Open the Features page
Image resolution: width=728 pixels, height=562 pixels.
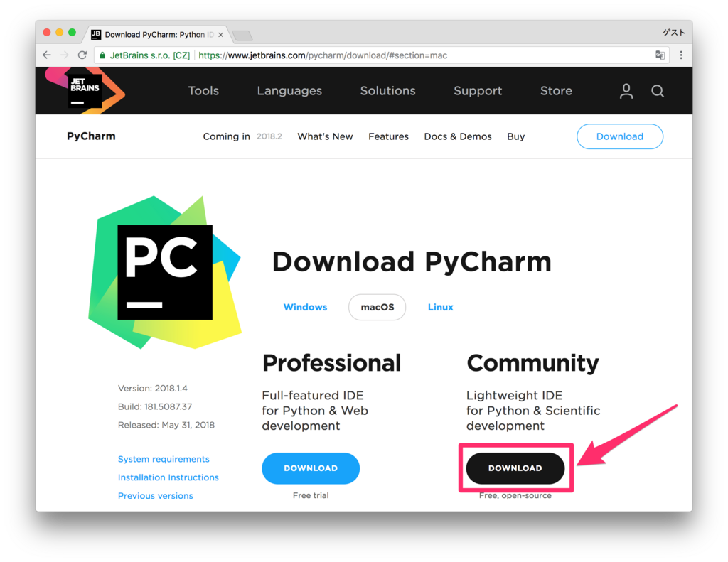pos(388,136)
